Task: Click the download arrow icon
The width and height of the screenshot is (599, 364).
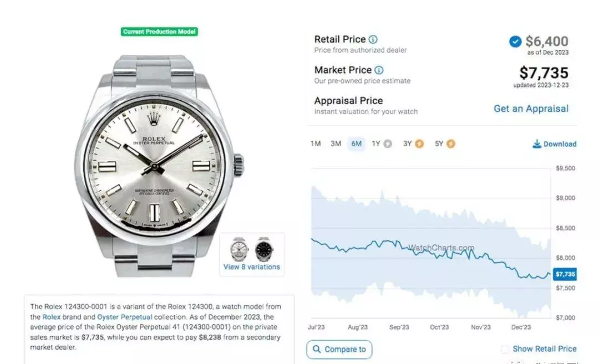Action: (x=537, y=144)
